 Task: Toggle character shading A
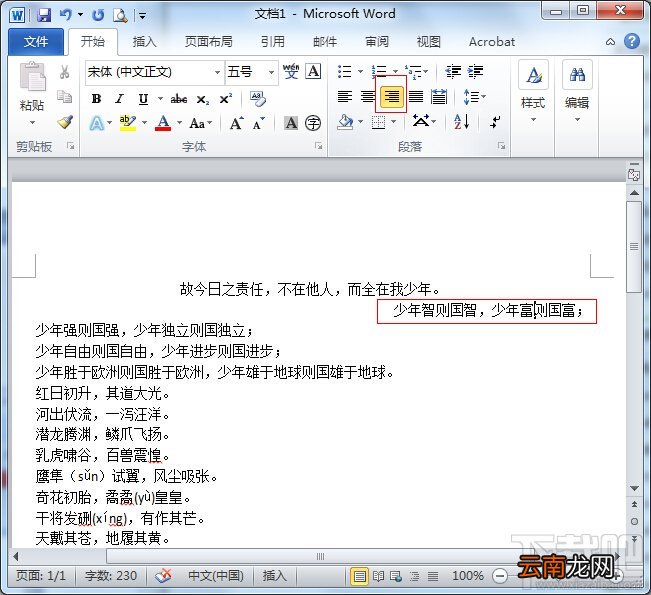click(x=291, y=123)
